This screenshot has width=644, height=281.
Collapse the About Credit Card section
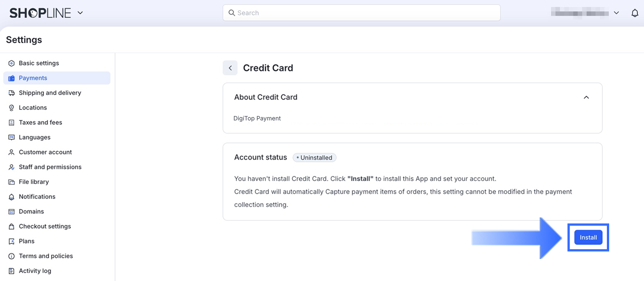(586, 97)
